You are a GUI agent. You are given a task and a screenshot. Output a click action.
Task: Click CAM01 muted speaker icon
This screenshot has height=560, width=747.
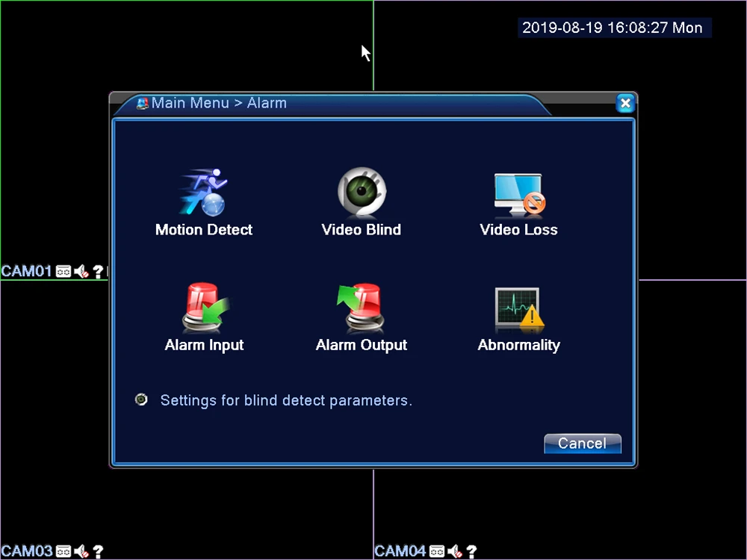click(81, 272)
